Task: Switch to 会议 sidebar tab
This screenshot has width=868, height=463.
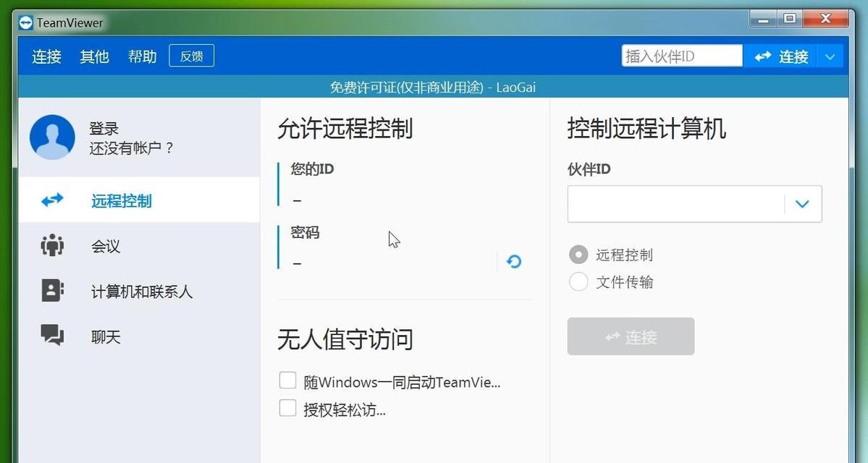Action: click(x=139, y=245)
